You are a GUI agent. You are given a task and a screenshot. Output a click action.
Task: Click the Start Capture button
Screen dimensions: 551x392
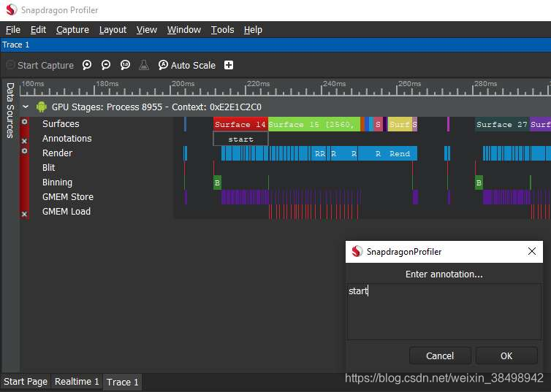click(x=40, y=65)
